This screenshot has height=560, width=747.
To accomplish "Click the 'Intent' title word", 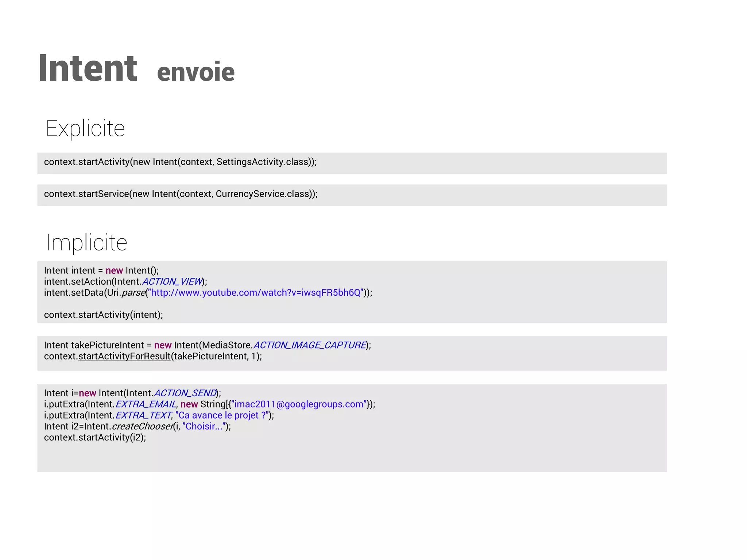I will pos(88,68).
